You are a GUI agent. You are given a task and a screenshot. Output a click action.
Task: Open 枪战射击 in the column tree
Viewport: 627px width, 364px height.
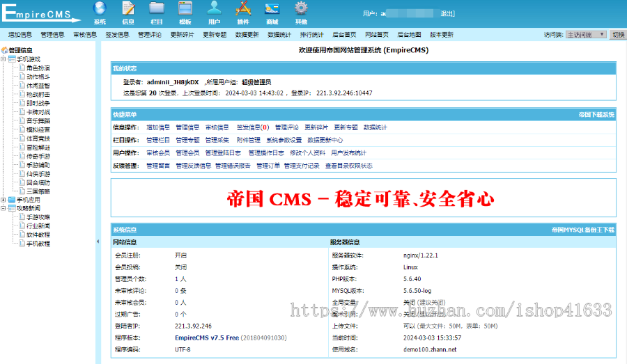pos(38,95)
